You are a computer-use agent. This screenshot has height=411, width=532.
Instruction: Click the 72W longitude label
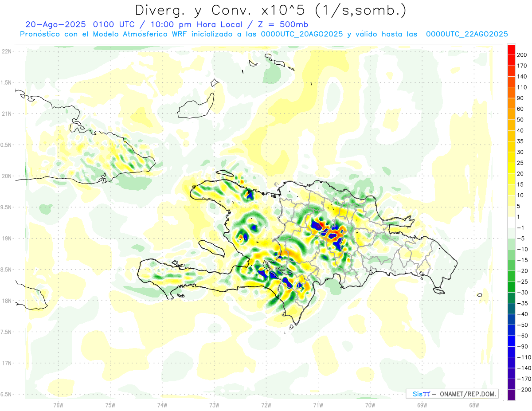coord(266,405)
